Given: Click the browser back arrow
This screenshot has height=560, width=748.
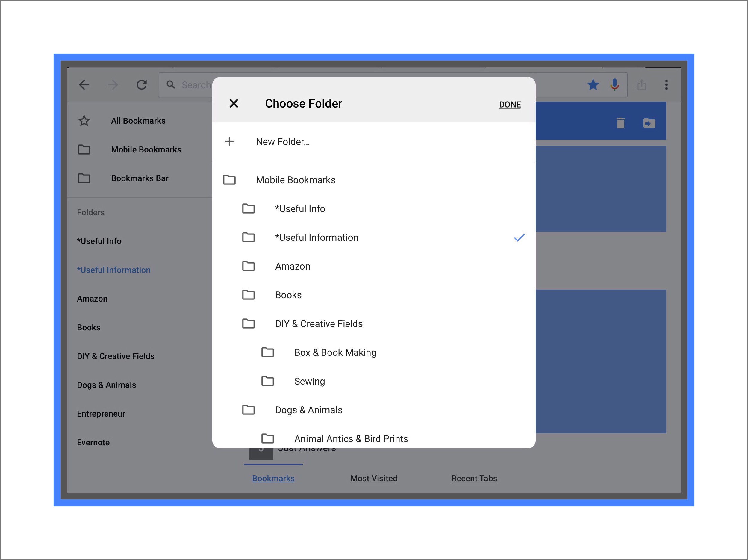Looking at the screenshot, I should (x=84, y=84).
